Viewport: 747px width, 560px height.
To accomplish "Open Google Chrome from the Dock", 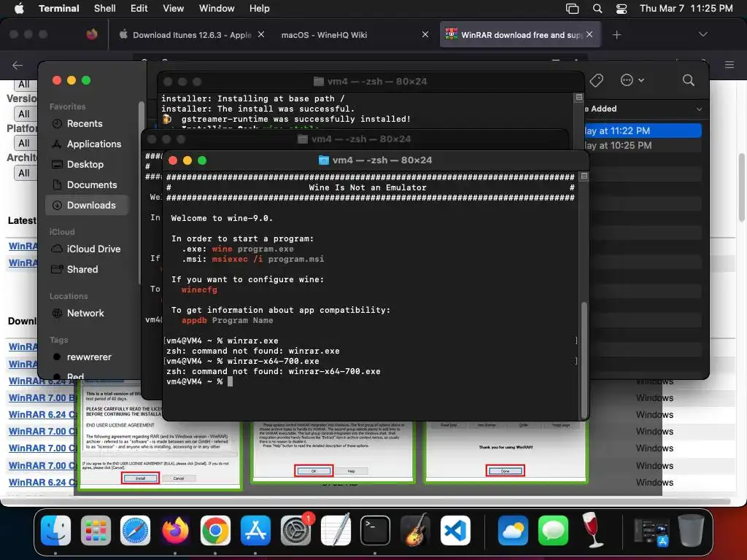I will pos(215,530).
